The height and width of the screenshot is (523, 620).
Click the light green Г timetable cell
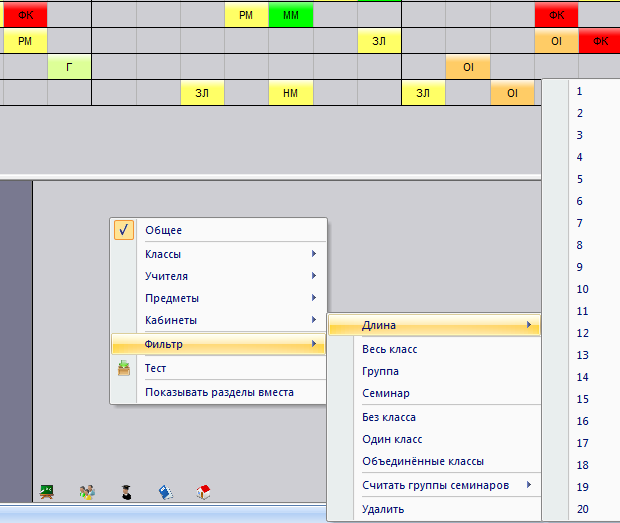point(69,67)
